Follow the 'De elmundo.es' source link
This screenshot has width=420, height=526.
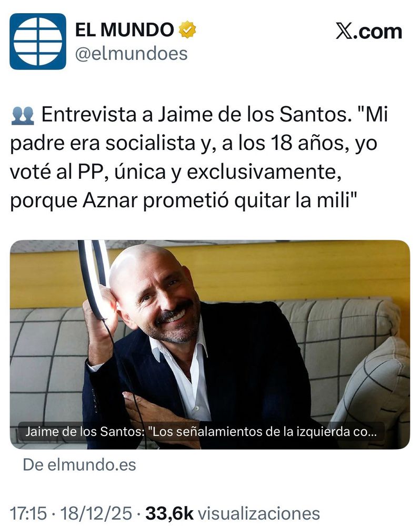click(79, 465)
